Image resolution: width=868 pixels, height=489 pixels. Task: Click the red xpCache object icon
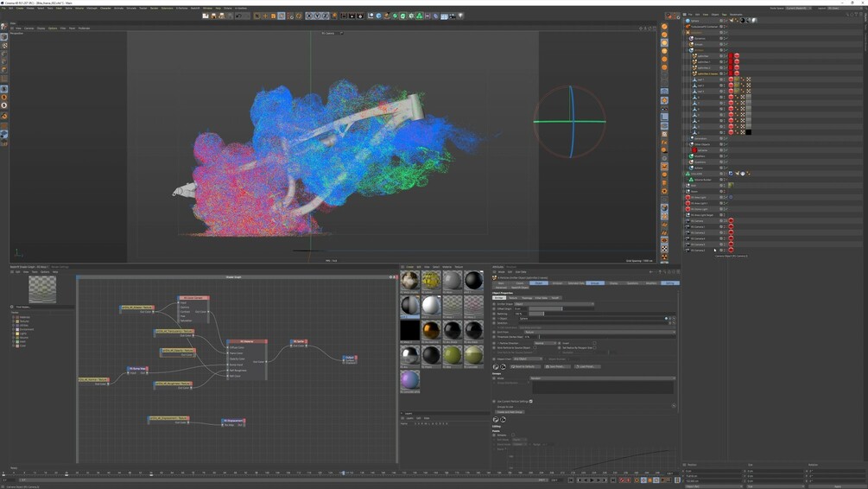pyautogui.click(x=694, y=150)
